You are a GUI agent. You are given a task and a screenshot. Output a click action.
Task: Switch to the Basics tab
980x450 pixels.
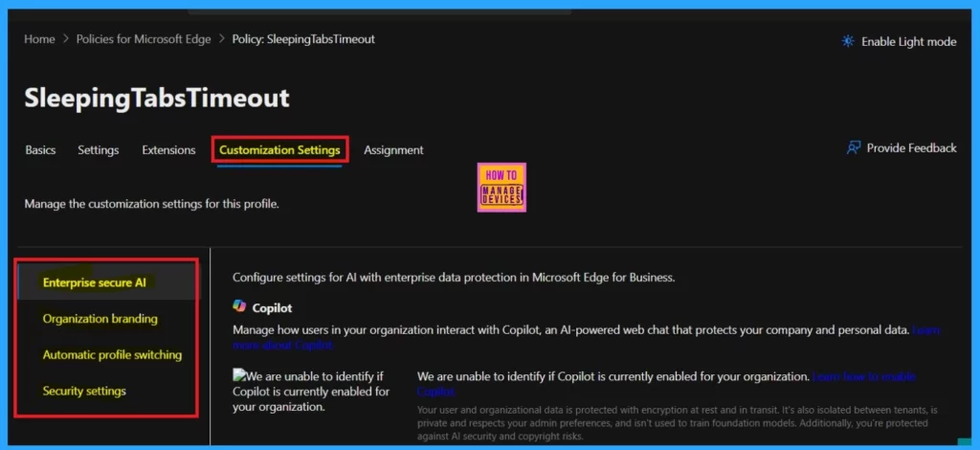[40, 150]
